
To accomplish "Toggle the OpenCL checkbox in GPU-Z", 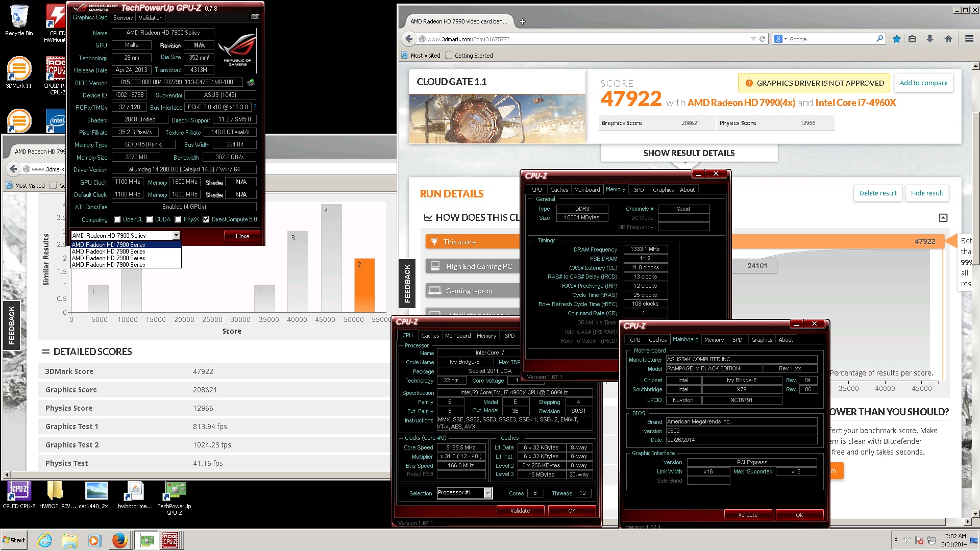I will click(117, 219).
